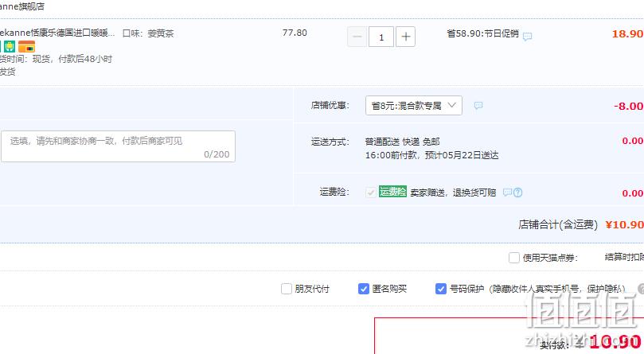Click the unit price 77.80
This screenshot has width=644, height=354.
(295, 33)
